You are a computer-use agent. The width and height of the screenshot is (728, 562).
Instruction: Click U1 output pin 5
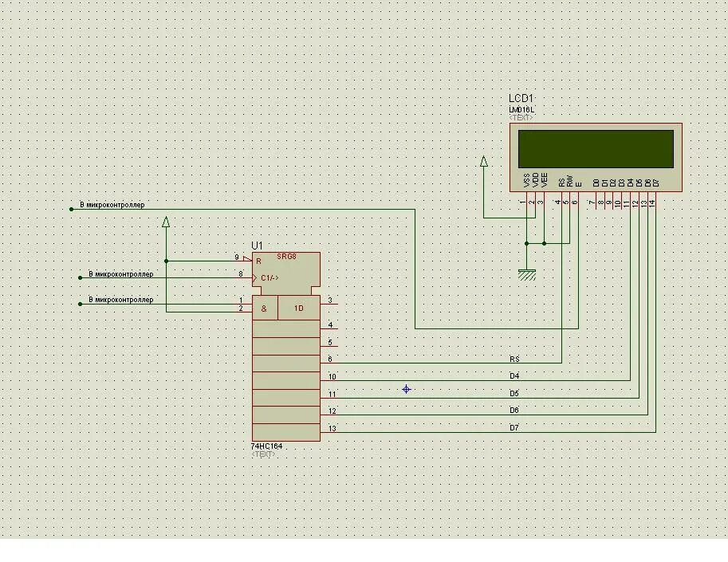click(x=329, y=344)
